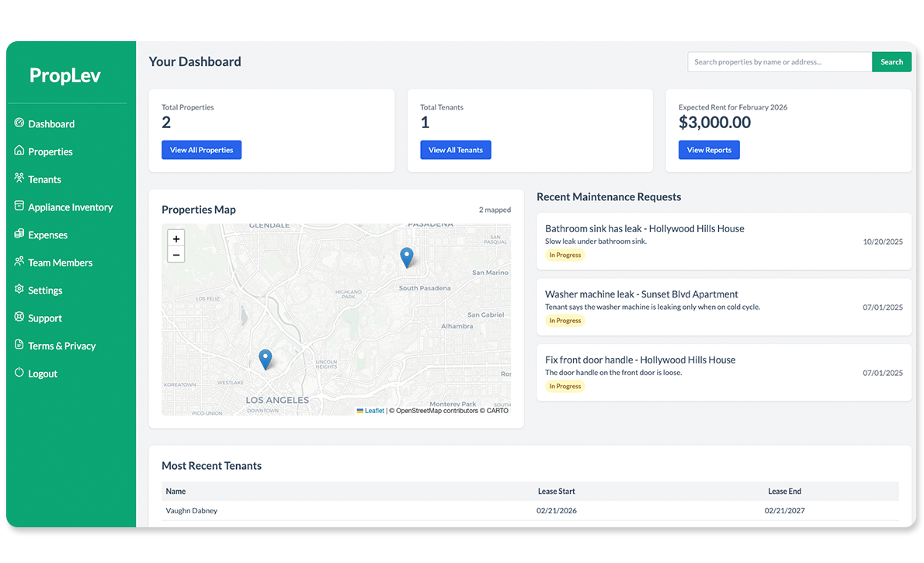Click the green Search button
924x563 pixels.
click(x=891, y=62)
